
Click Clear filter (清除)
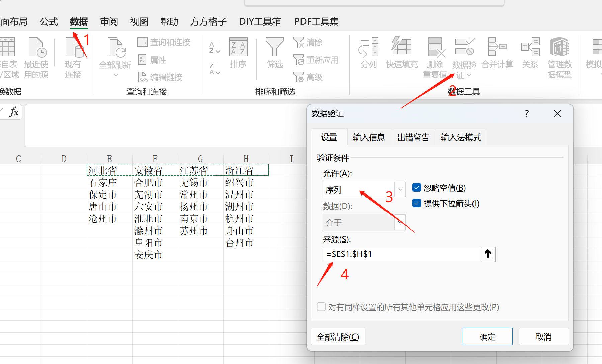308,42
